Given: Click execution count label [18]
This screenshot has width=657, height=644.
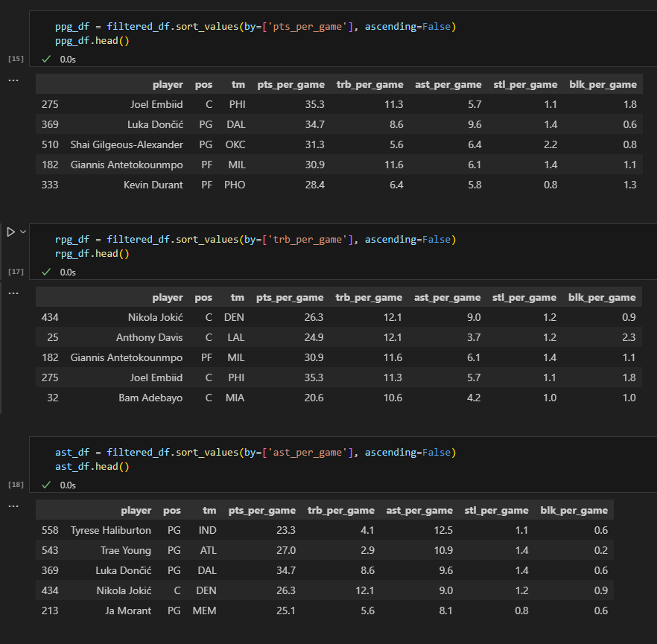Looking at the screenshot, I should pyautogui.click(x=16, y=485).
